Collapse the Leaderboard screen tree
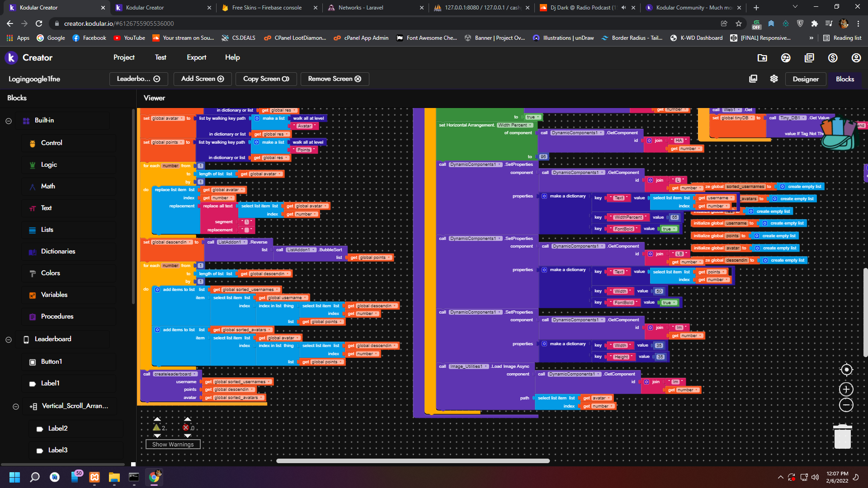 (9, 339)
